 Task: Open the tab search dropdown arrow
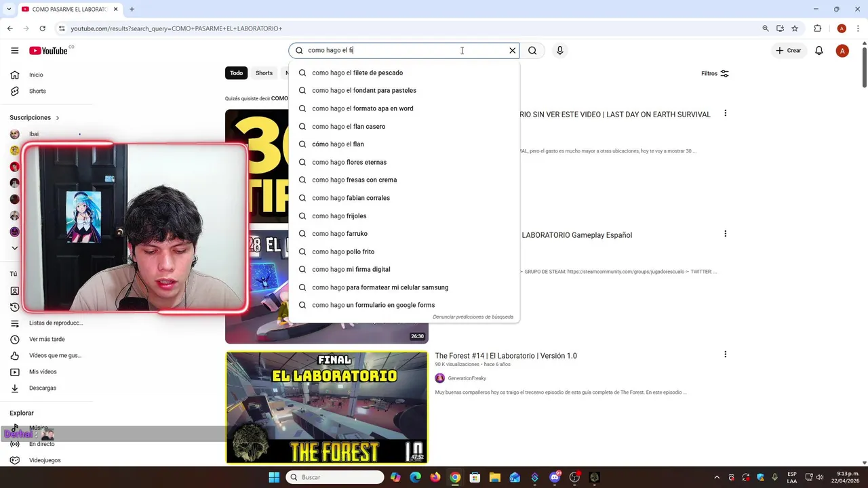8,9
